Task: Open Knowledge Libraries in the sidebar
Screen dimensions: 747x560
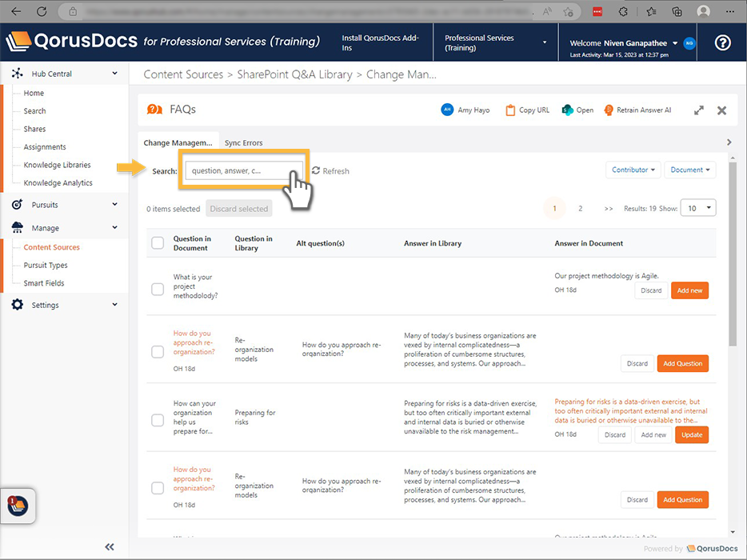Action: pyautogui.click(x=57, y=165)
